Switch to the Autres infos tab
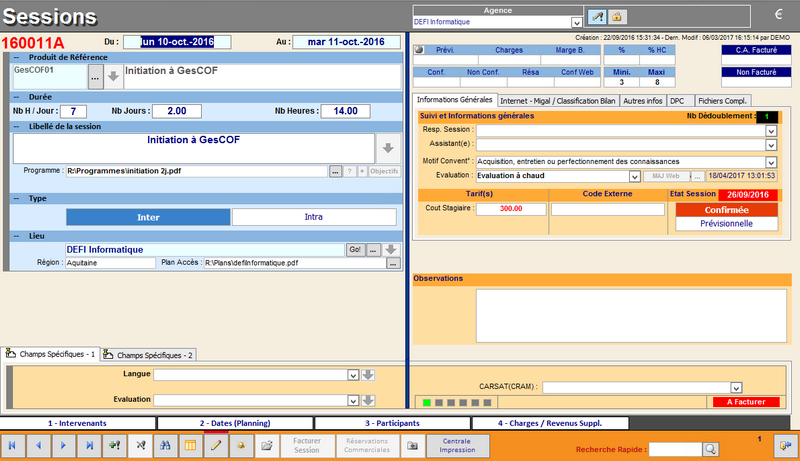 (641, 101)
